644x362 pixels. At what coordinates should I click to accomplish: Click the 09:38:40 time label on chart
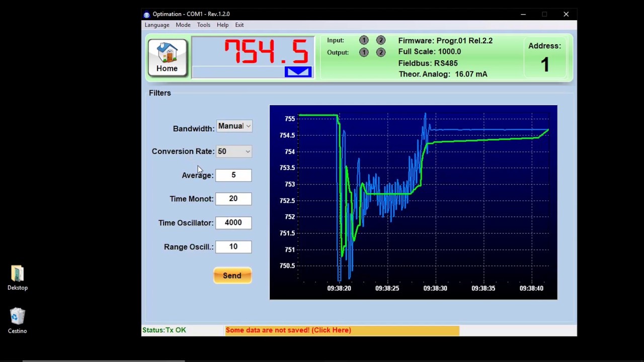[x=531, y=289]
